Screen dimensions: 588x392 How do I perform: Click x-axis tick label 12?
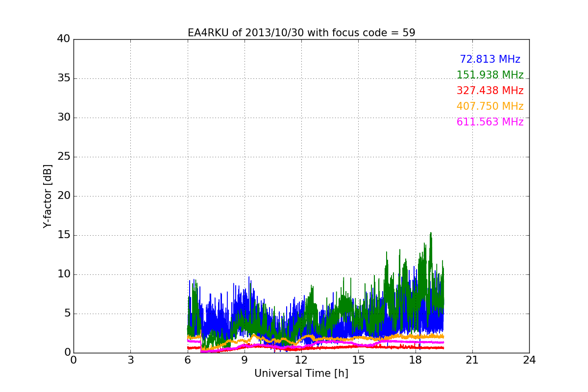[301, 360]
